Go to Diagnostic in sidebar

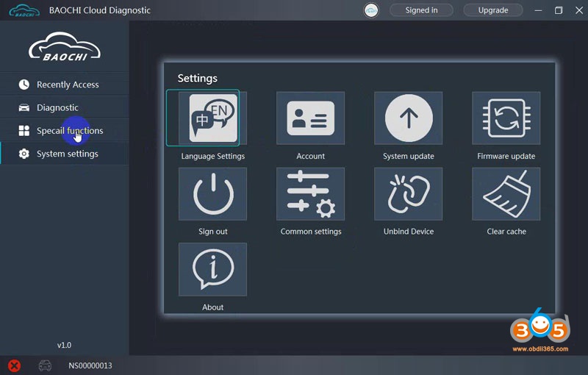click(65, 107)
